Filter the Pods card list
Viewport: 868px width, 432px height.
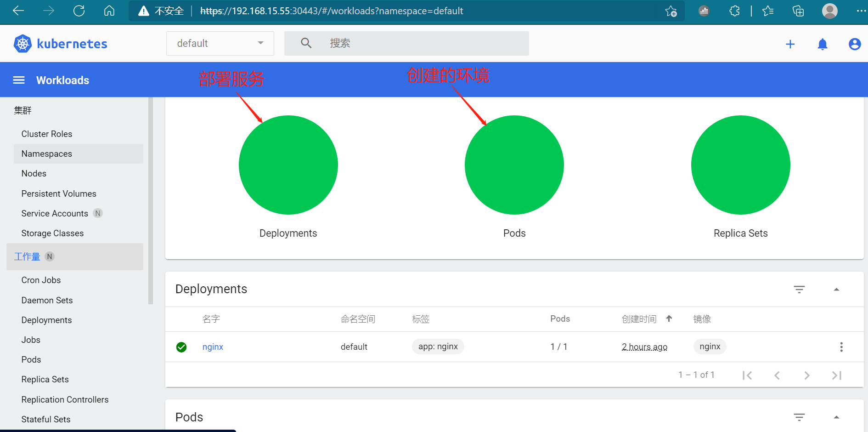coord(800,417)
